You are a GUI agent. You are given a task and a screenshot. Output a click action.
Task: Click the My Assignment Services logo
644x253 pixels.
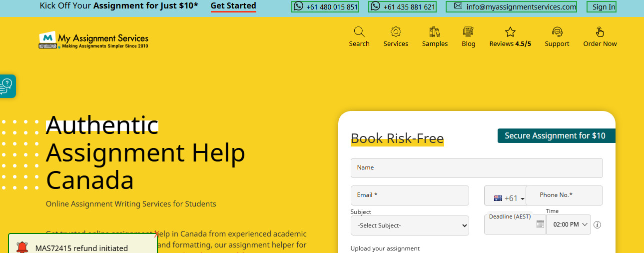pos(93,40)
